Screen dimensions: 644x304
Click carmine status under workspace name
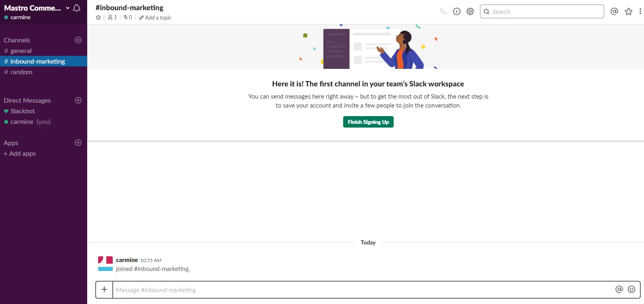point(18,18)
